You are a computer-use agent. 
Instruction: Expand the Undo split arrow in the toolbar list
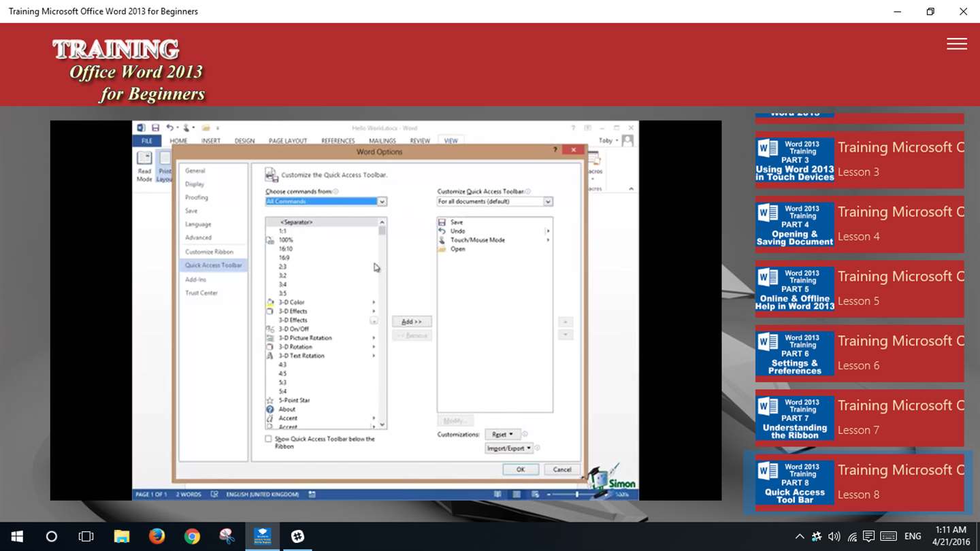point(548,231)
